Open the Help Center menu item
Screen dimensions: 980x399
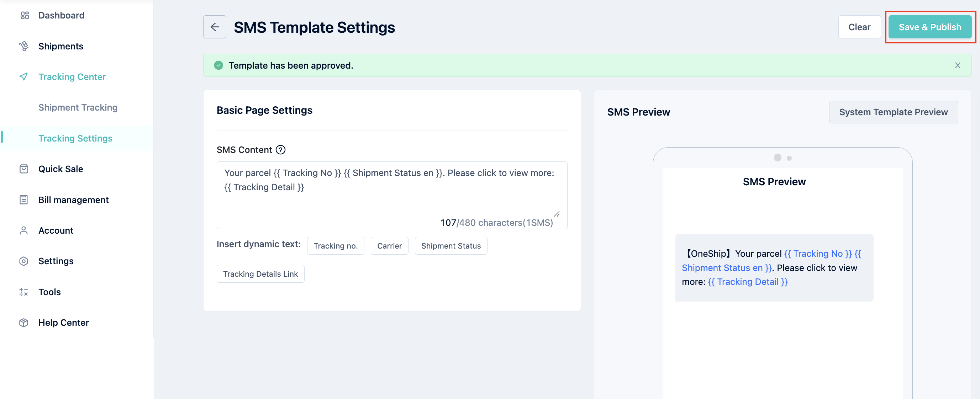coord(64,323)
